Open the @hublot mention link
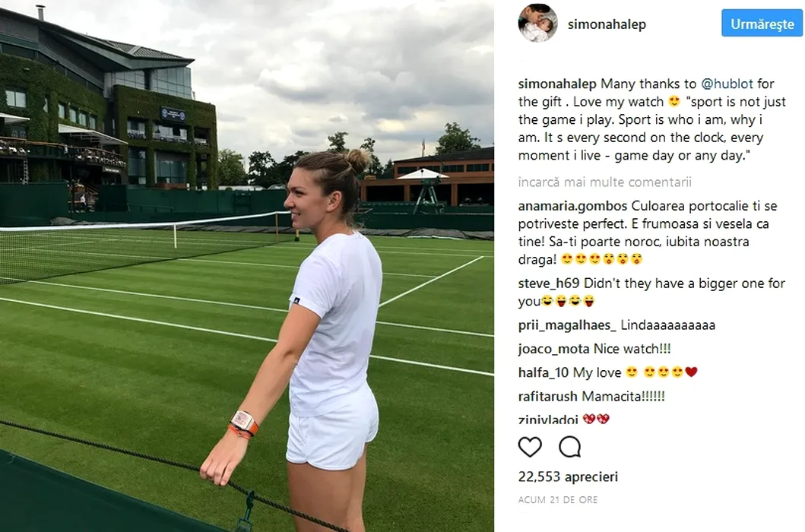The image size is (805, 532). (727, 84)
